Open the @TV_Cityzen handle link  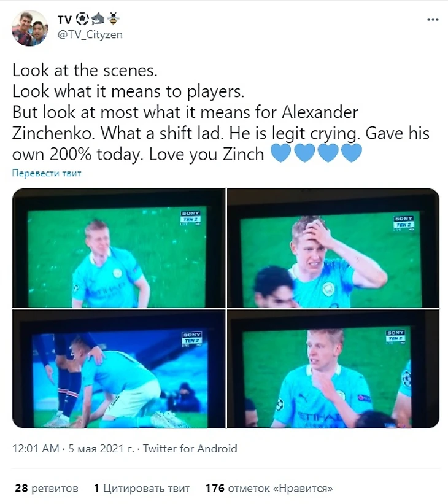[x=90, y=35]
